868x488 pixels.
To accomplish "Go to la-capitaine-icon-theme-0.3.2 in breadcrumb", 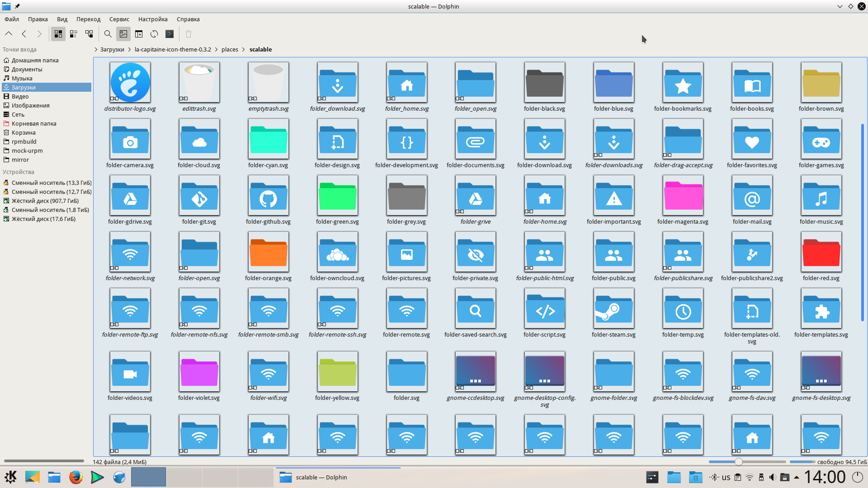I will [x=173, y=50].
